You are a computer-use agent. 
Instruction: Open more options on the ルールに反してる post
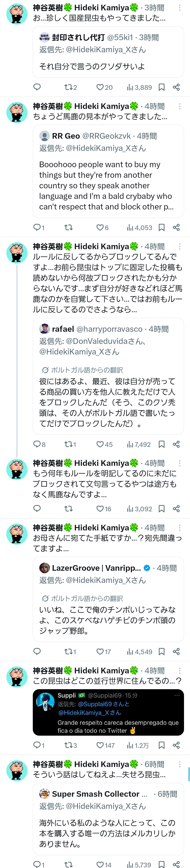point(180,247)
